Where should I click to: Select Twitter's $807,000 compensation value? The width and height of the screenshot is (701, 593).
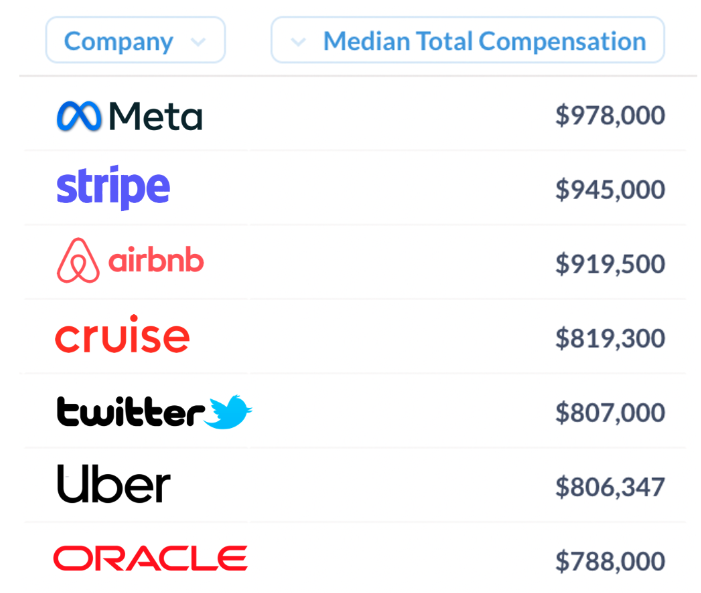pyautogui.click(x=610, y=412)
